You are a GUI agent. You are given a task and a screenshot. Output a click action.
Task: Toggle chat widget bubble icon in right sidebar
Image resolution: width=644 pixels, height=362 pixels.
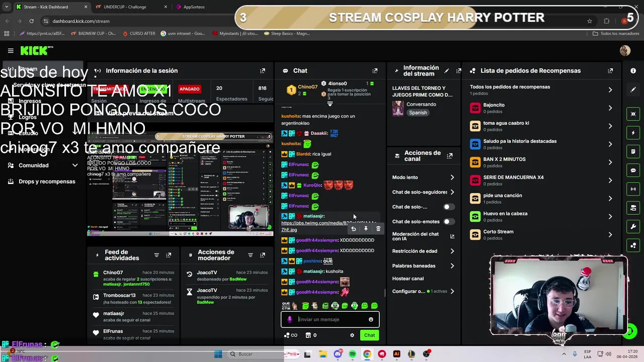pos(633,170)
